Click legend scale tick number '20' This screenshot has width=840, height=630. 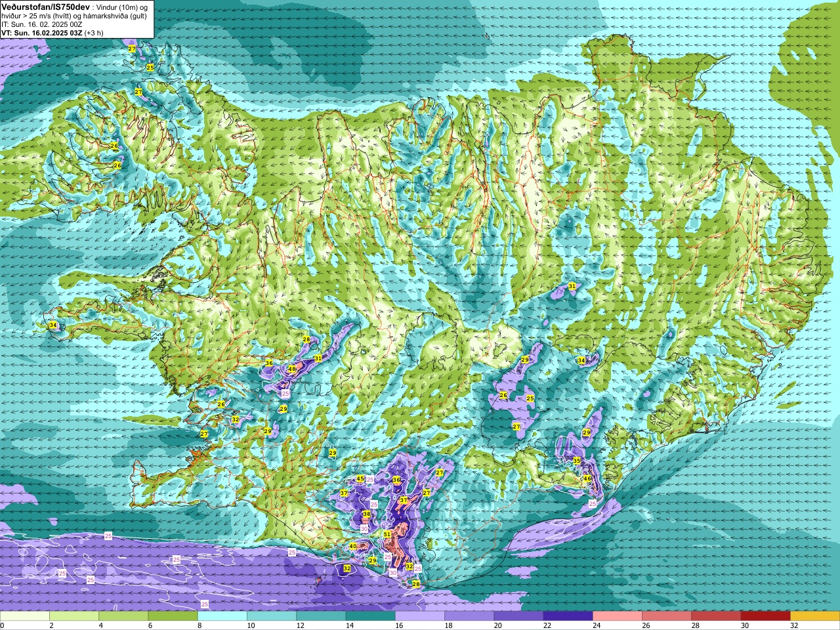(497, 625)
